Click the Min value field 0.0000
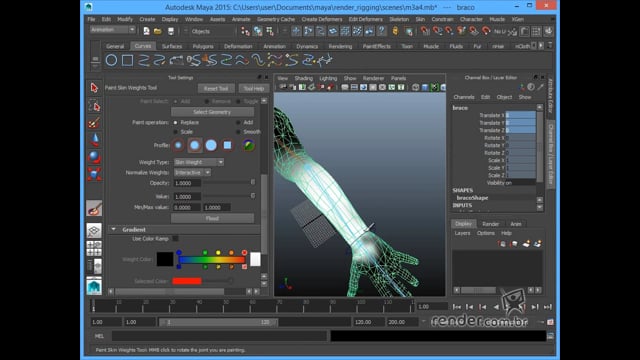The width and height of the screenshot is (640, 360). (x=187, y=207)
